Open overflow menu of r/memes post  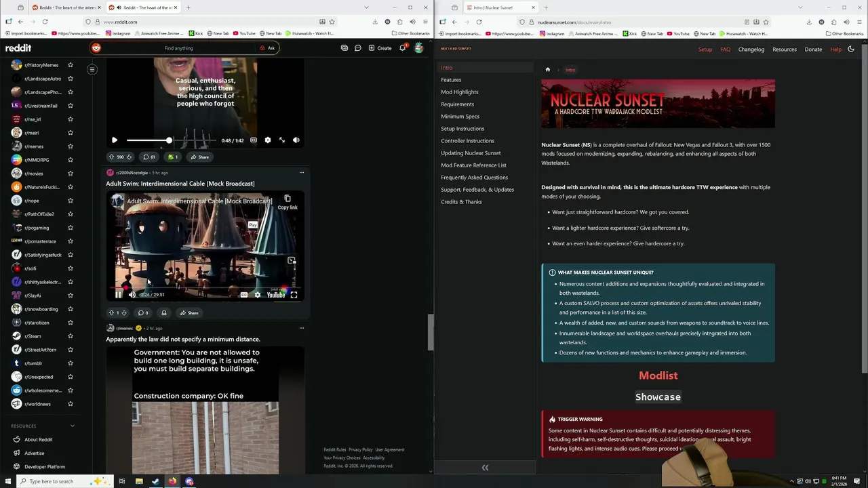pos(302,328)
